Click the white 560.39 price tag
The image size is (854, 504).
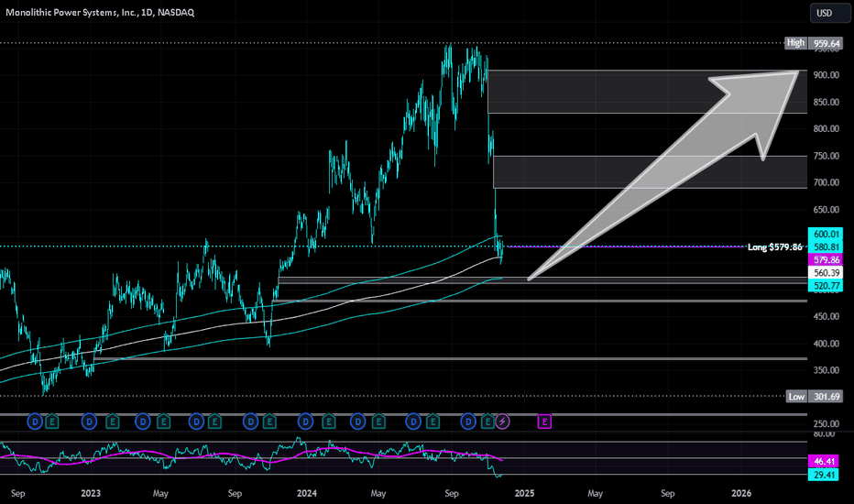826,272
